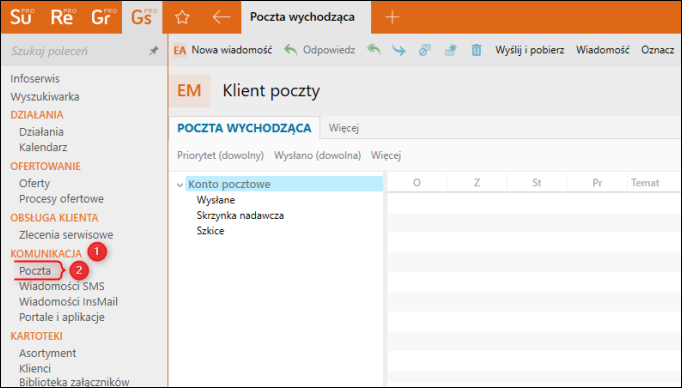Open Oferty in the sidebar
The height and width of the screenshot is (388, 682).
pyautogui.click(x=34, y=183)
